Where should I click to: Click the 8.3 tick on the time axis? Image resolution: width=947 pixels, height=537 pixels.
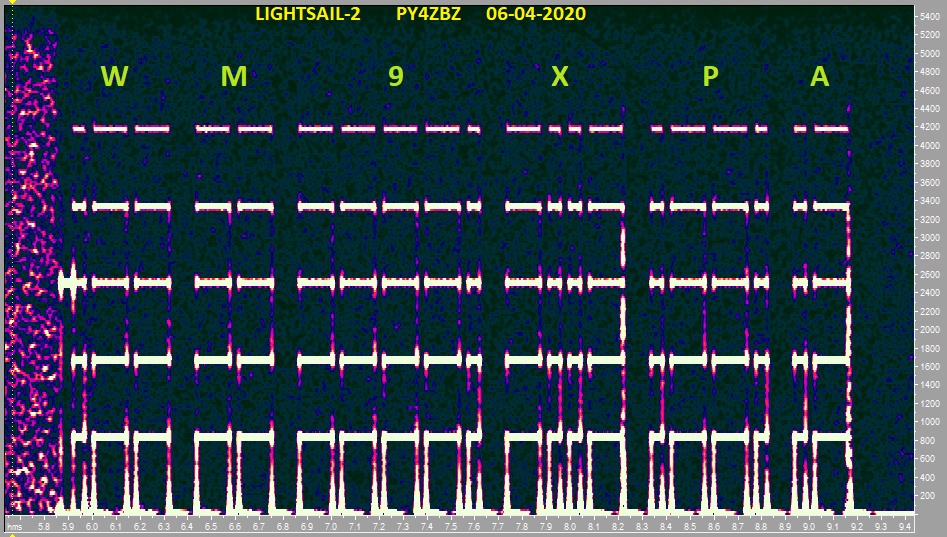click(641, 527)
